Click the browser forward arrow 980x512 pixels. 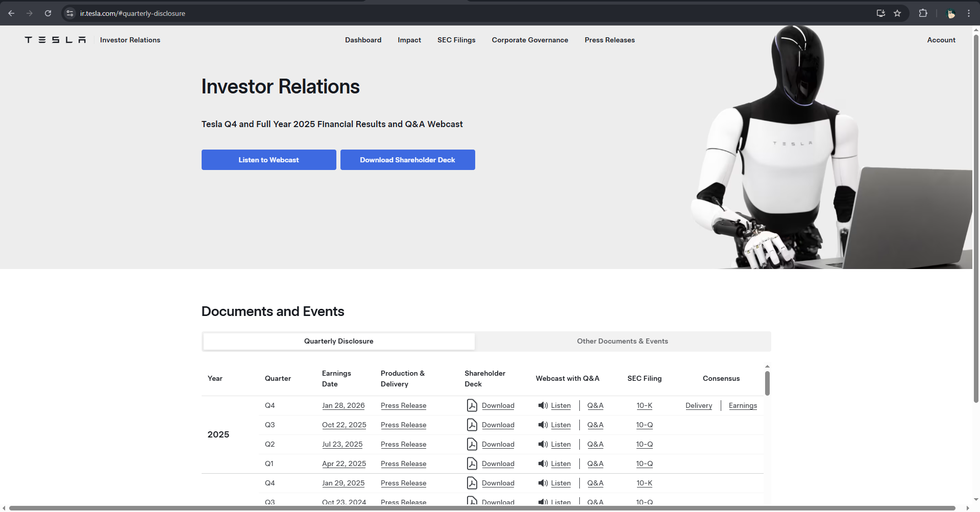30,13
